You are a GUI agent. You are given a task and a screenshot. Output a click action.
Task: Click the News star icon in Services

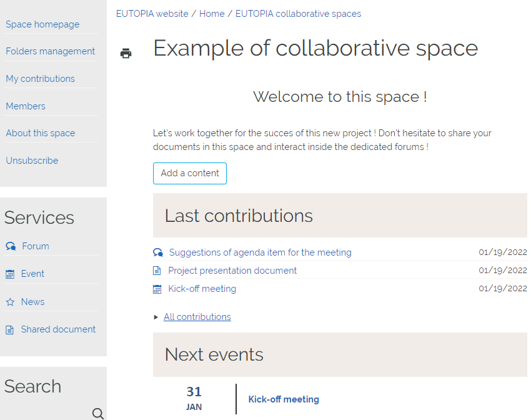[x=10, y=302]
